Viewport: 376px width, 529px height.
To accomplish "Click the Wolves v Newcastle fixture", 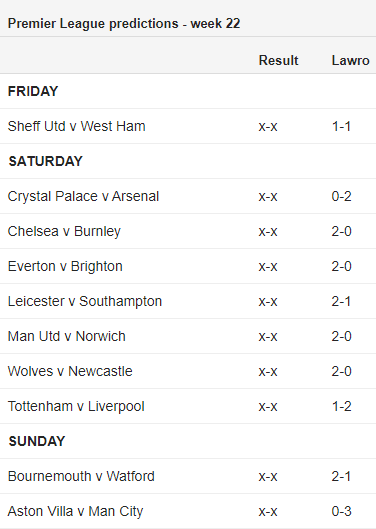I will point(70,371).
